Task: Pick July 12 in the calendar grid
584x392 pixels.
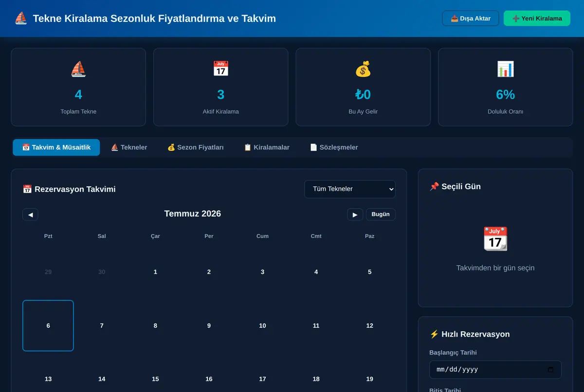Action: 369,325
